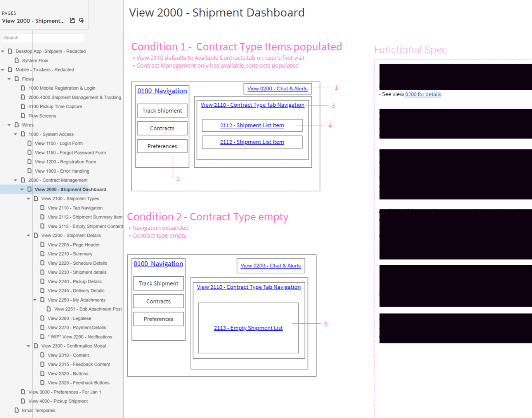
Task: Open View 1900 - Error Handling page
Action: [x=62, y=171]
